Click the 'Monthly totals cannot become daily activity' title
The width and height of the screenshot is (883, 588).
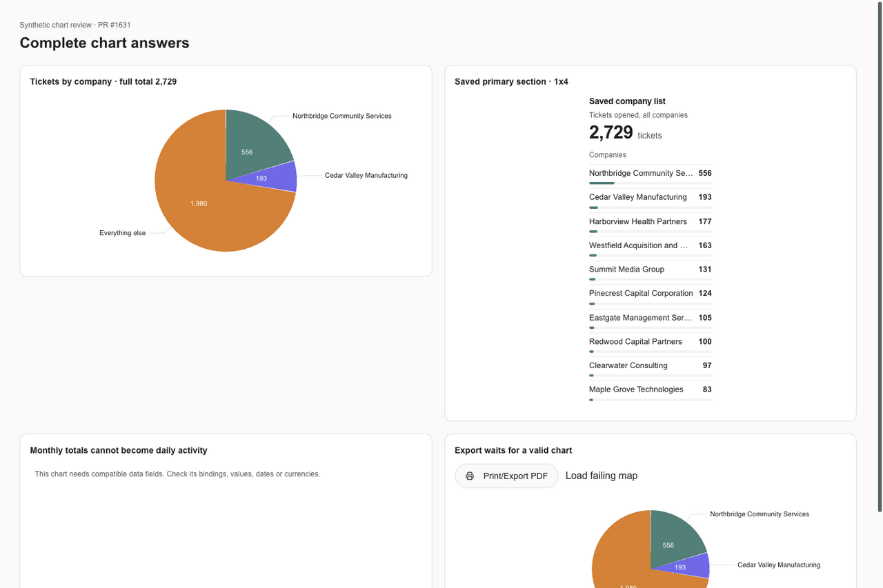point(119,450)
